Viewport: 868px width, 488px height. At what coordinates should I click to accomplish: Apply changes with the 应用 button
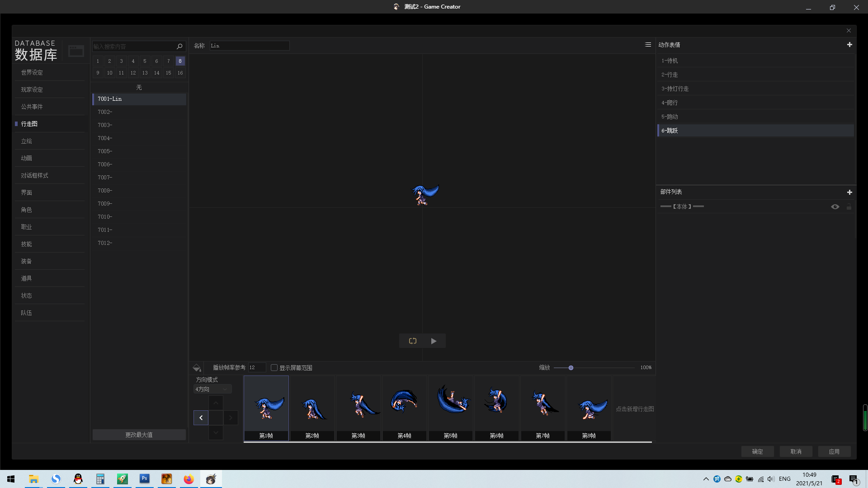point(835,452)
